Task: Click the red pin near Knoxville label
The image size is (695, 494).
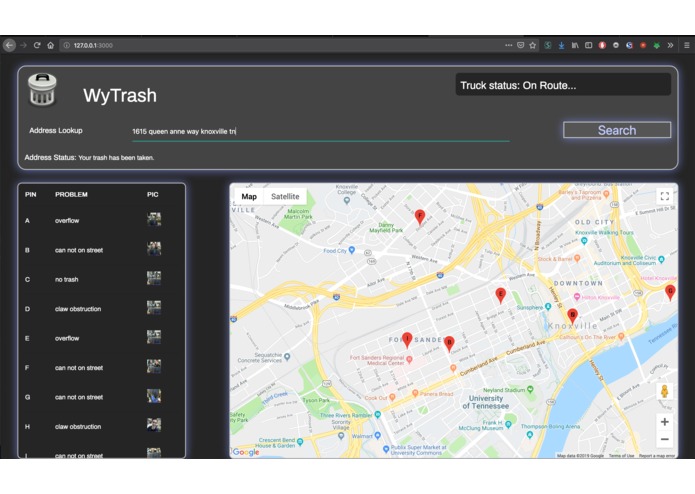Action: pyautogui.click(x=572, y=316)
